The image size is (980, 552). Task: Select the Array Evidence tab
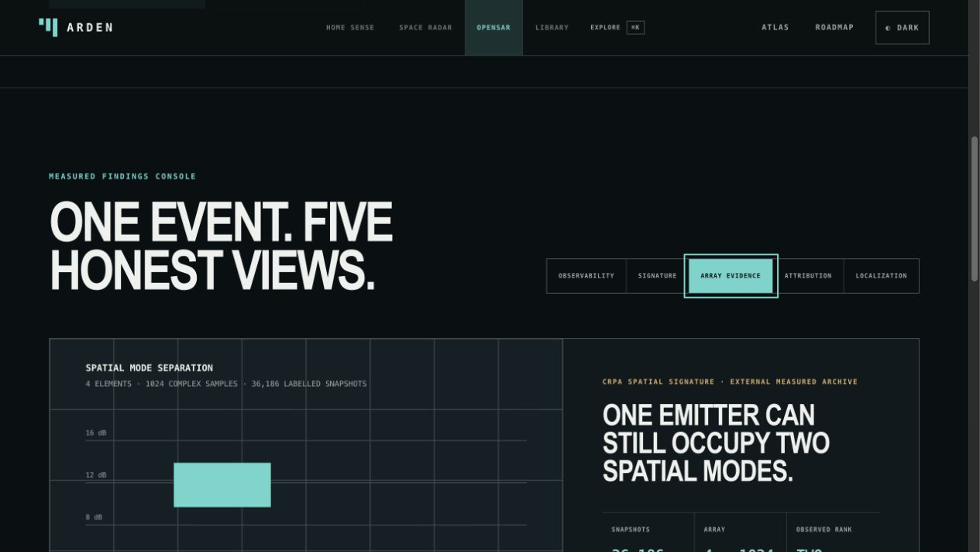coord(731,276)
